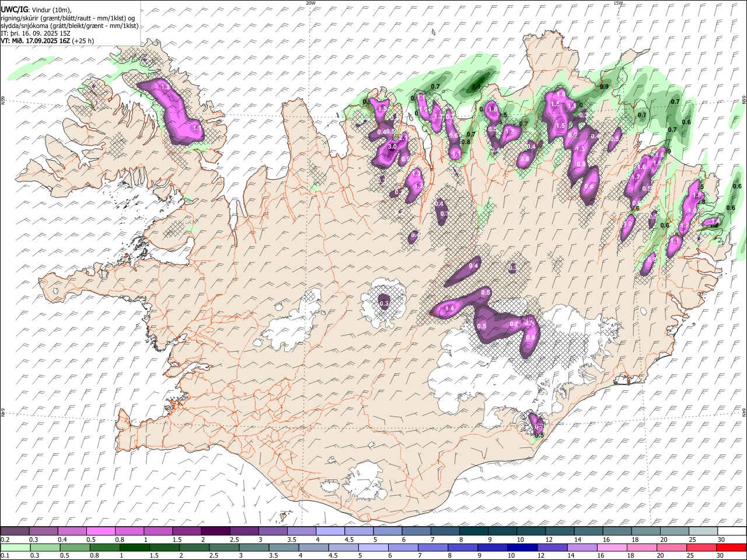
Task: Select the grey-blue rain swatch labeled 3.5
Action: [x=284, y=547]
